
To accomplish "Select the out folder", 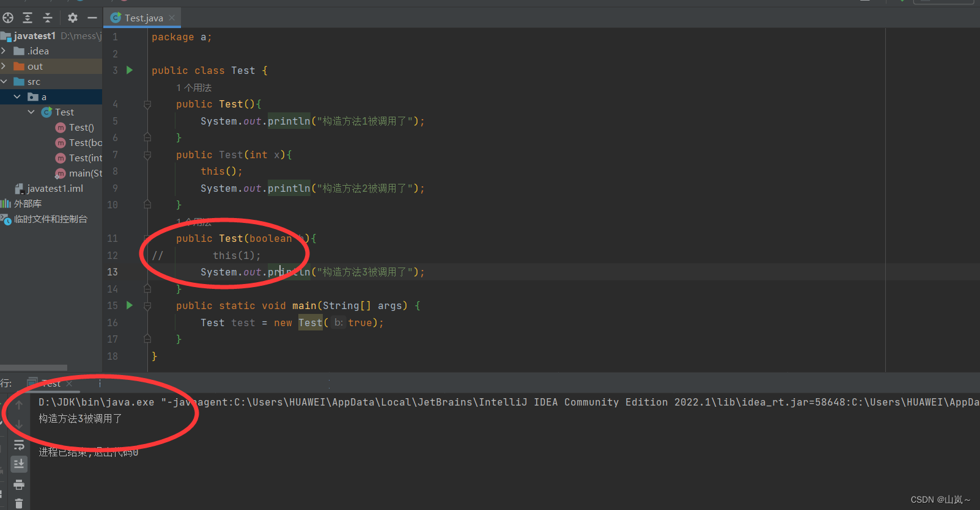I will pos(35,66).
